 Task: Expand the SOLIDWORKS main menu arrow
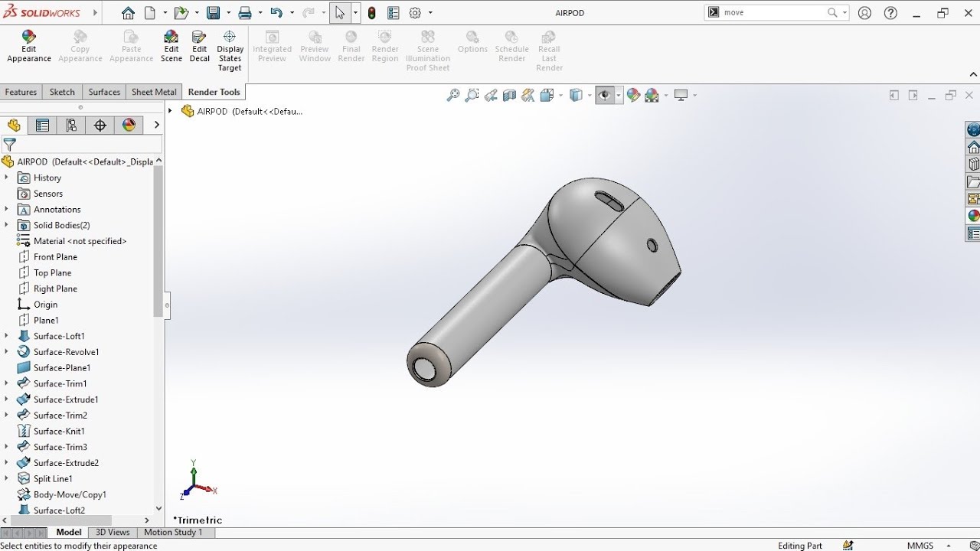95,13
